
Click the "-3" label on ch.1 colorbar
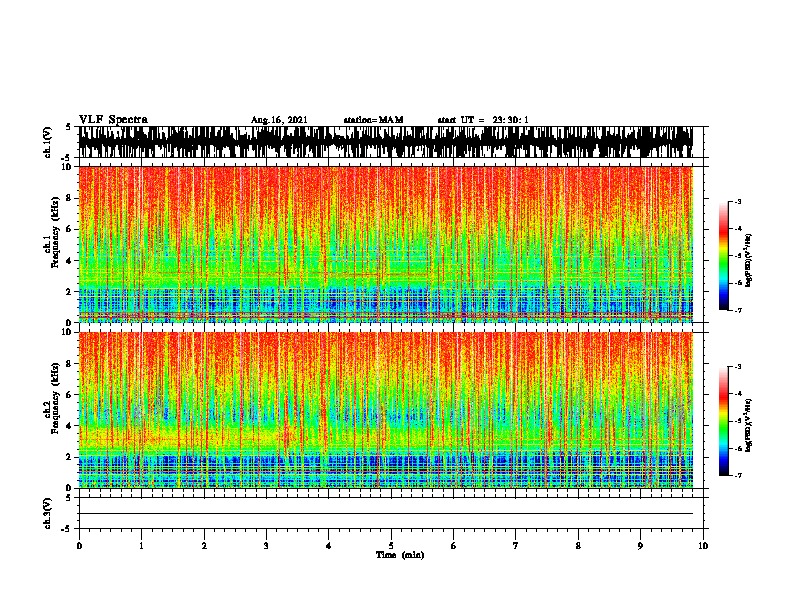coord(737,201)
